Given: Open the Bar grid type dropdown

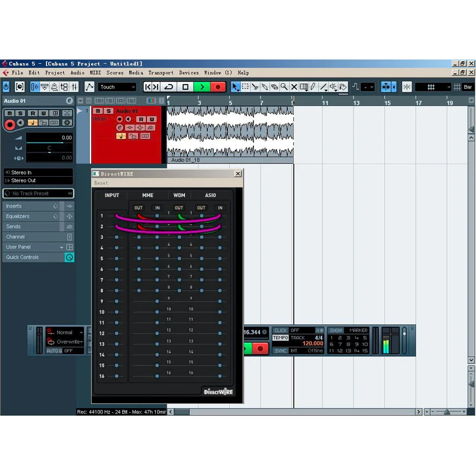Looking at the screenshot, I should [468, 87].
